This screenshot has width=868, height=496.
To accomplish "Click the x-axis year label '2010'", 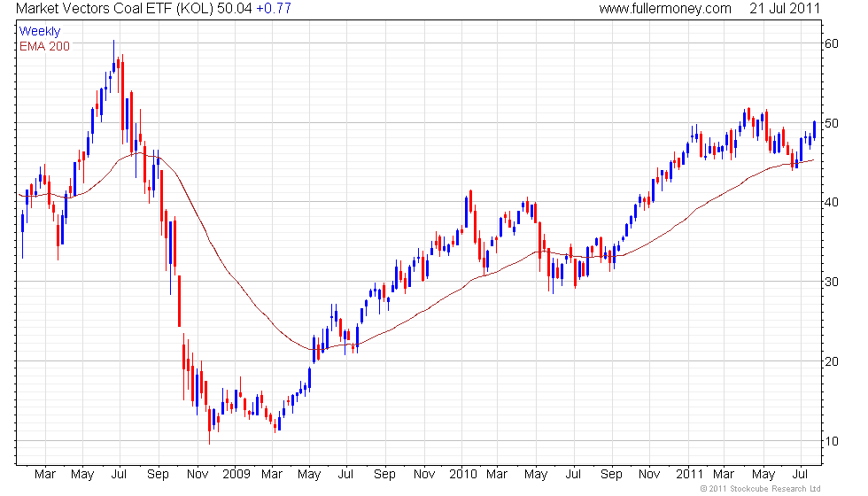I will pyautogui.click(x=462, y=475).
